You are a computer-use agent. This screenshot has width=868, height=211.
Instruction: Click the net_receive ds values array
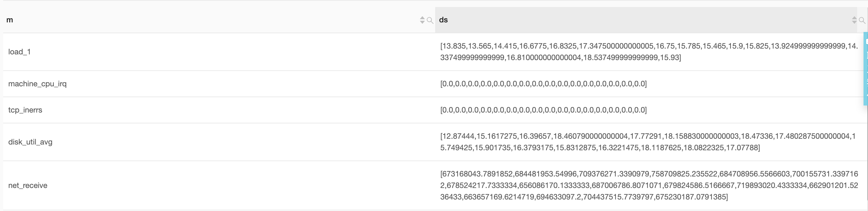(x=649, y=185)
